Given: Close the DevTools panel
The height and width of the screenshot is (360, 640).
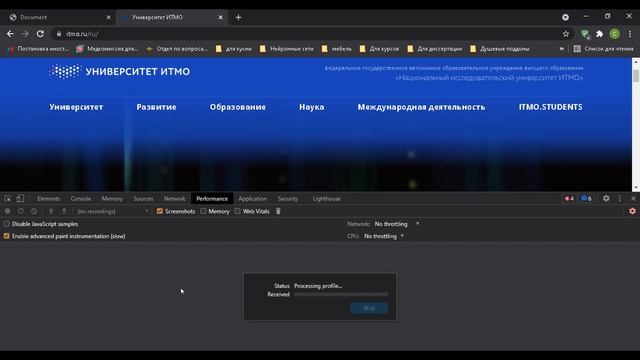Looking at the screenshot, I should [633, 198].
